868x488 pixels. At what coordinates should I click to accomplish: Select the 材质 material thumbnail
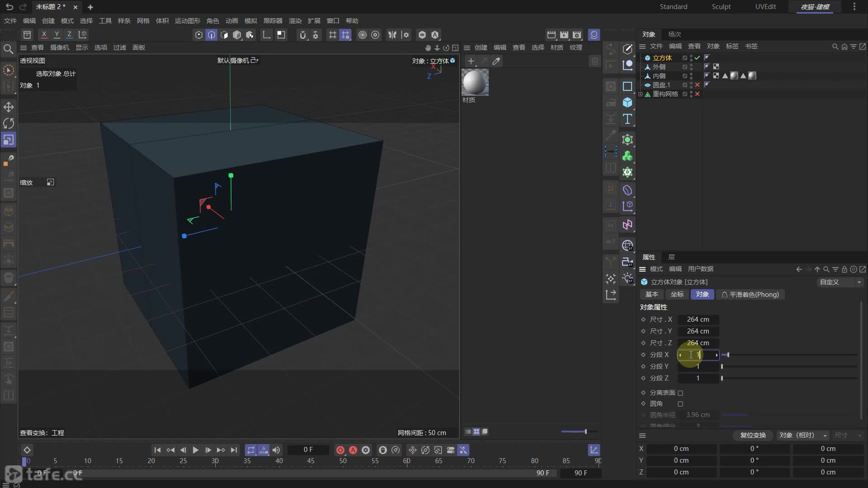pyautogui.click(x=475, y=83)
